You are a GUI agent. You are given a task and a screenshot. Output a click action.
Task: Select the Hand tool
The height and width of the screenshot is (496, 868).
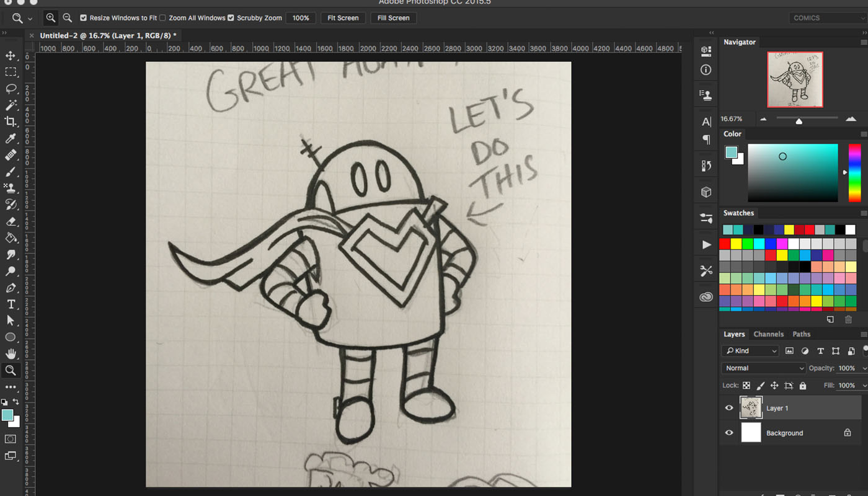pos(11,353)
